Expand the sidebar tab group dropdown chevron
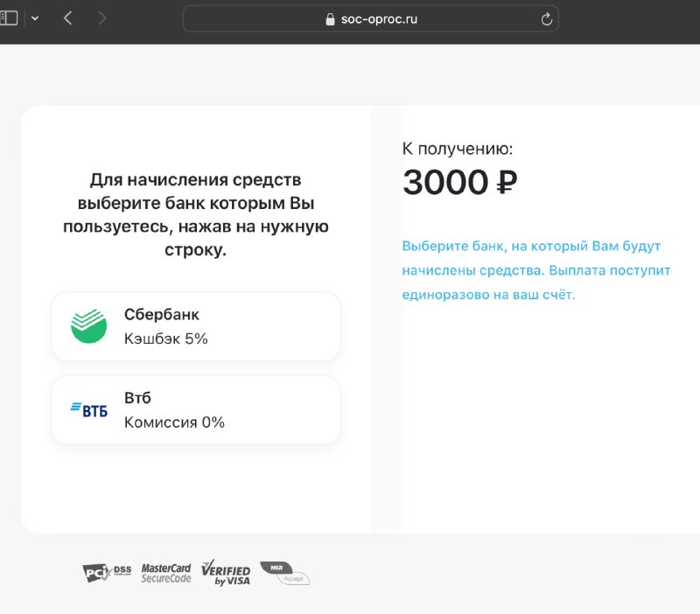 coord(35,18)
